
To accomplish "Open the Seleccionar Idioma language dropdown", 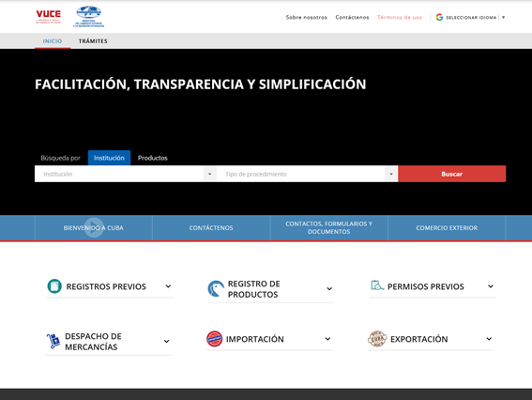I will click(x=475, y=17).
